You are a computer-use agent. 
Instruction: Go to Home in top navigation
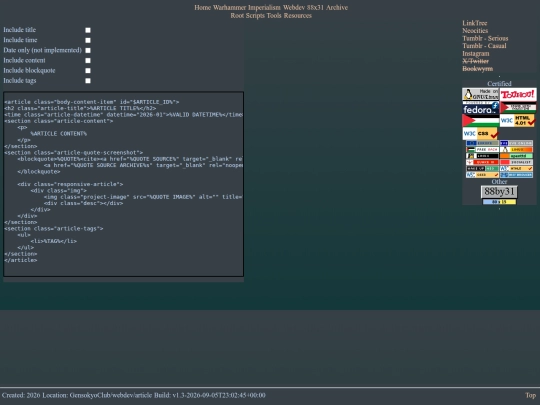tap(202, 8)
